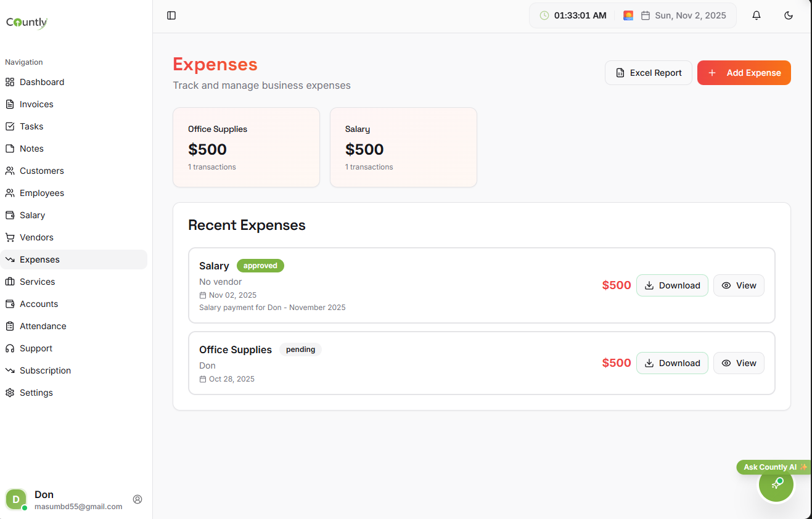Click Don's green avatar

[x=16, y=499]
